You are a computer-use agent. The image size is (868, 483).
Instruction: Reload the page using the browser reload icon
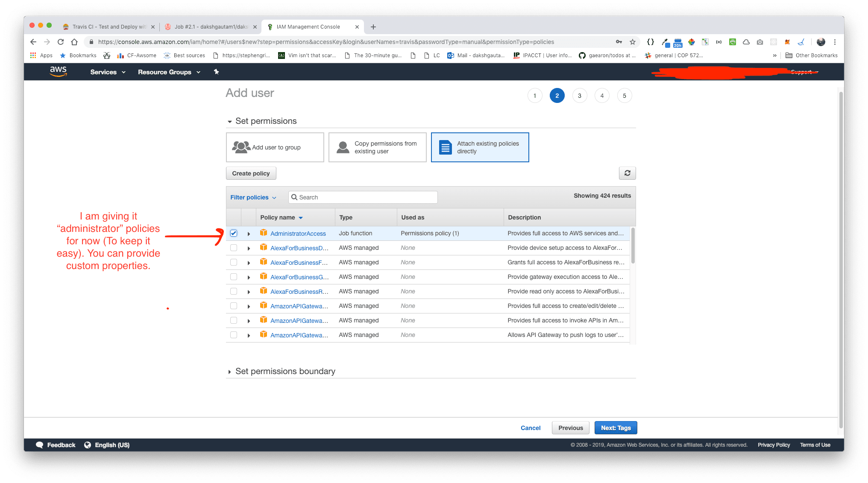tap(61, 42)
